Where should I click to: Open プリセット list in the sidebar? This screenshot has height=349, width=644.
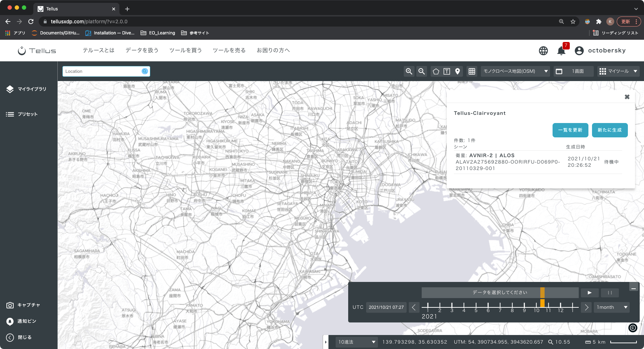click(22, 114)
